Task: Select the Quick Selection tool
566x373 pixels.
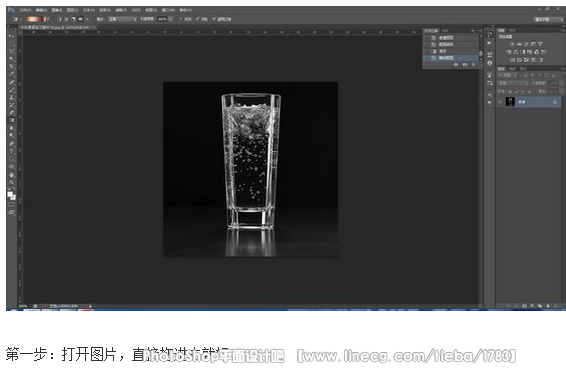Action: coord(11,59)
